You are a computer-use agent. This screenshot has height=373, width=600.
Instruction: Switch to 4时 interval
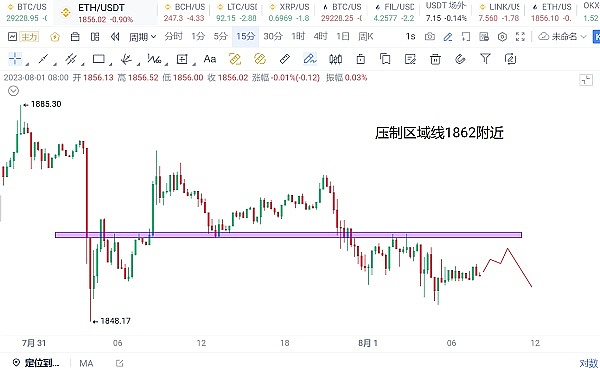pos(320,36)
